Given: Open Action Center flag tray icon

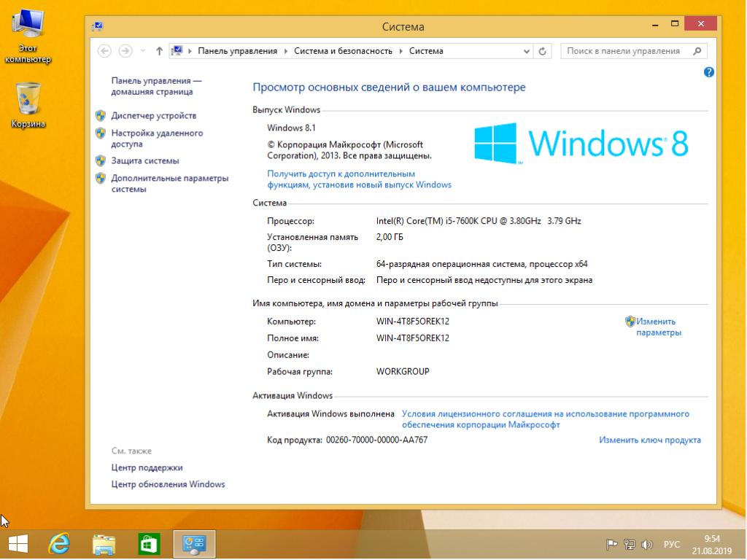Looking at the screenshot, I should pos(611,544).
